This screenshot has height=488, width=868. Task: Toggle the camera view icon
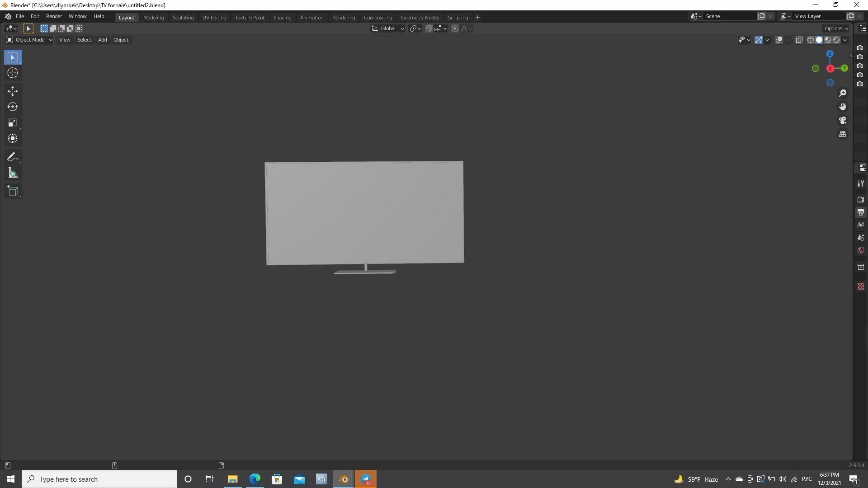point(843,121)
